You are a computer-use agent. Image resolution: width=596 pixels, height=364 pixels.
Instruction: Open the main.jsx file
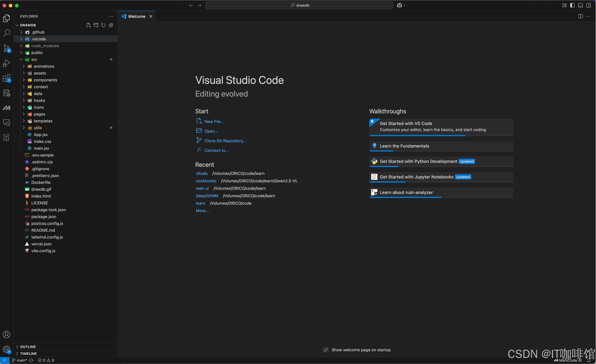(41, 148)
